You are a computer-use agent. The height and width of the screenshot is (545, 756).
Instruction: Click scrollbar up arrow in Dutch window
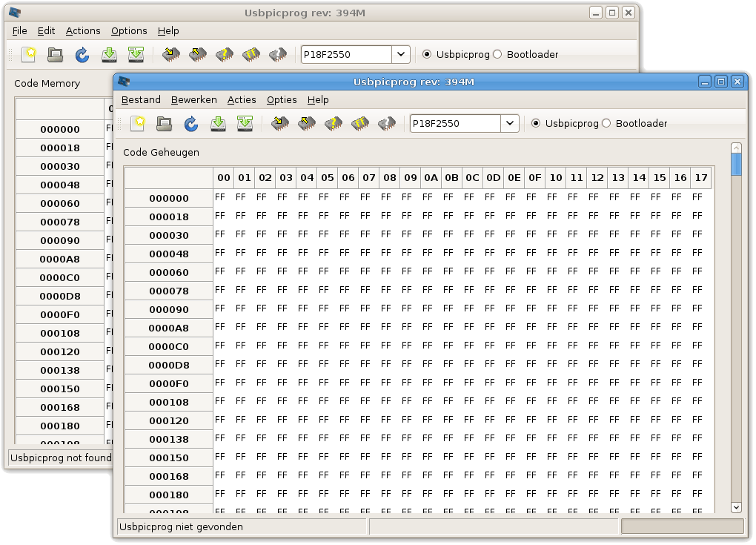[736, 148]
